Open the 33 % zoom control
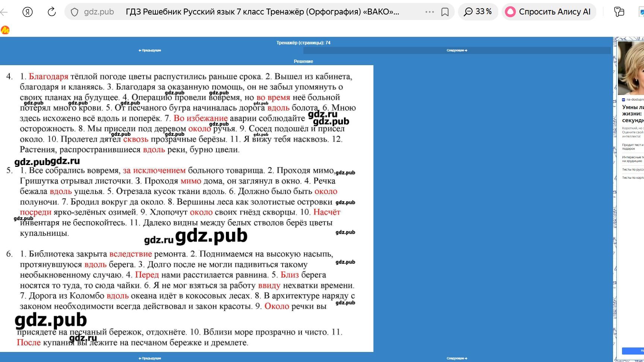Image resolution: width=644 pixels, height=362 pixels. point(478,12)
